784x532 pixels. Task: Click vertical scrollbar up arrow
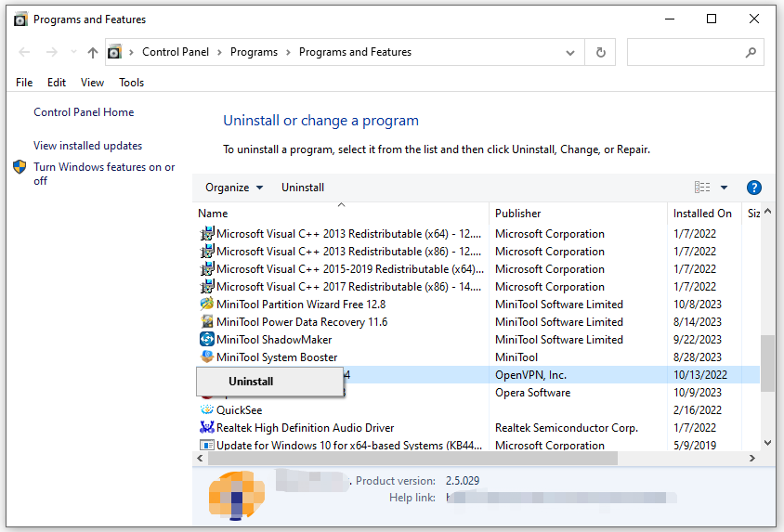pyautogui.click(x=767, y=212)
